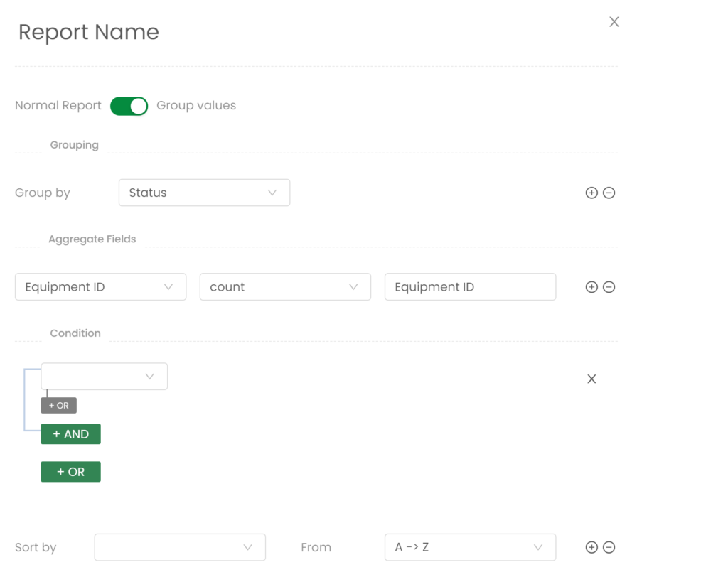
Task: Click the Group by label
Action: point(42,193)
